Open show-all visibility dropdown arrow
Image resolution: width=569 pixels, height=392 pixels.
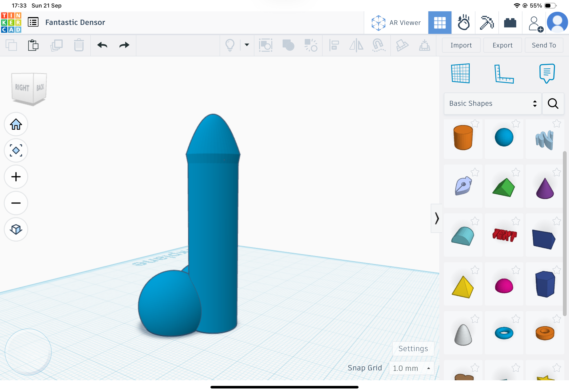pyautogui.click(x=247, y=45)
